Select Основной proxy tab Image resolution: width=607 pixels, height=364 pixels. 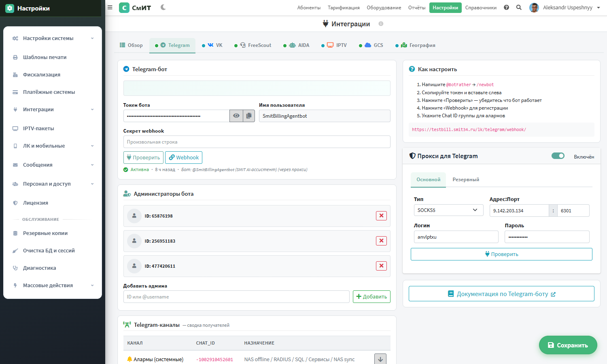click(x=429, y=180)
